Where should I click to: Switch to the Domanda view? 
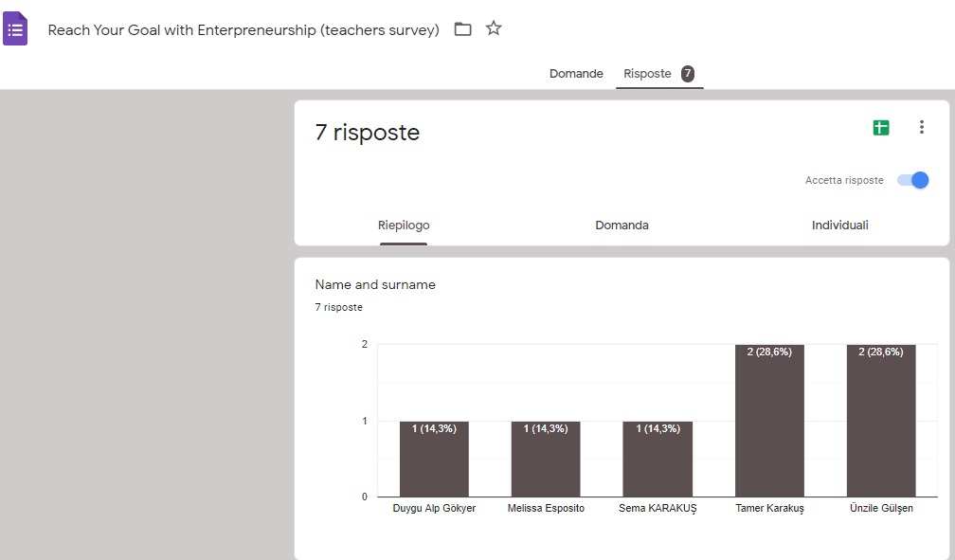[x=622, y=226]
